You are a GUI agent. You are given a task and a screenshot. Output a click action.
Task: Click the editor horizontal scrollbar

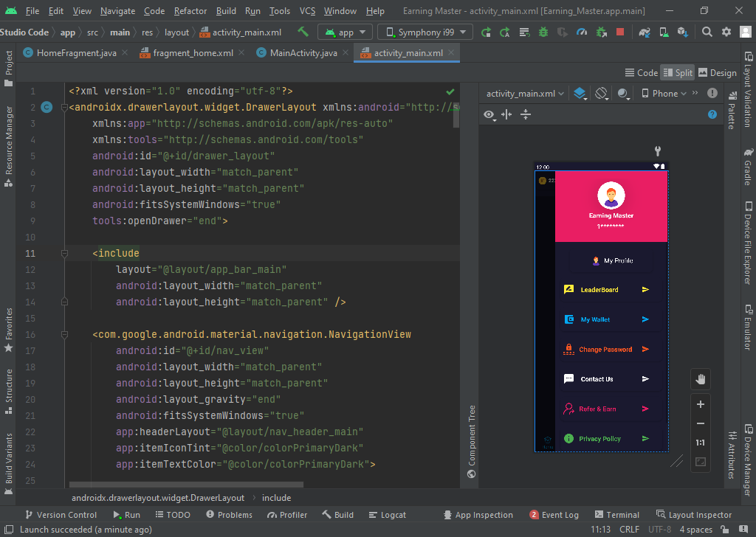pyautogui.click(x=186, y=485)
